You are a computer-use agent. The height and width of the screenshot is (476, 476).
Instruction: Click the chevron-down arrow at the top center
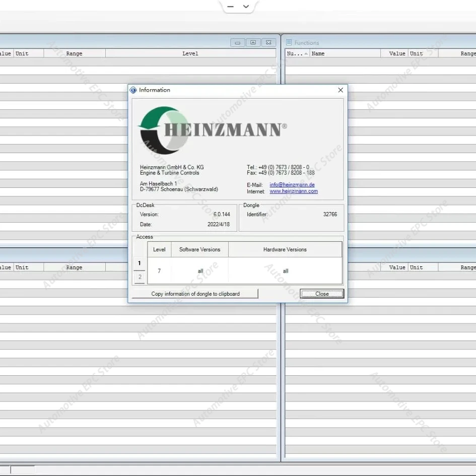coord(246,7)
